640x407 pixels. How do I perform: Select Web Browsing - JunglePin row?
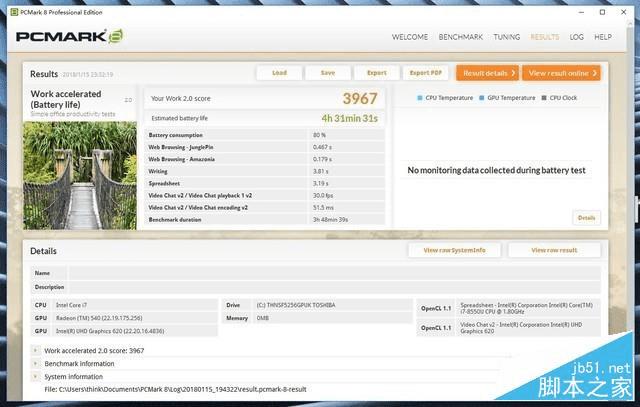coord(264,147)
